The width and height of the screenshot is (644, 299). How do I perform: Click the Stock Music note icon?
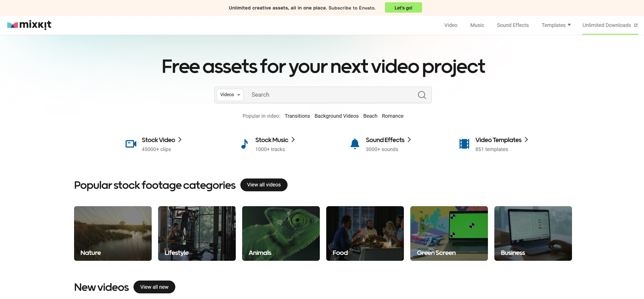click(244, 144)
